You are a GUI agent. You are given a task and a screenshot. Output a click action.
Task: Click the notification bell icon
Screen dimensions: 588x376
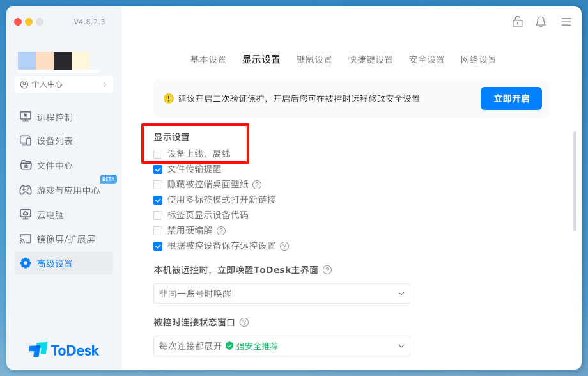[x=540, y=21]
